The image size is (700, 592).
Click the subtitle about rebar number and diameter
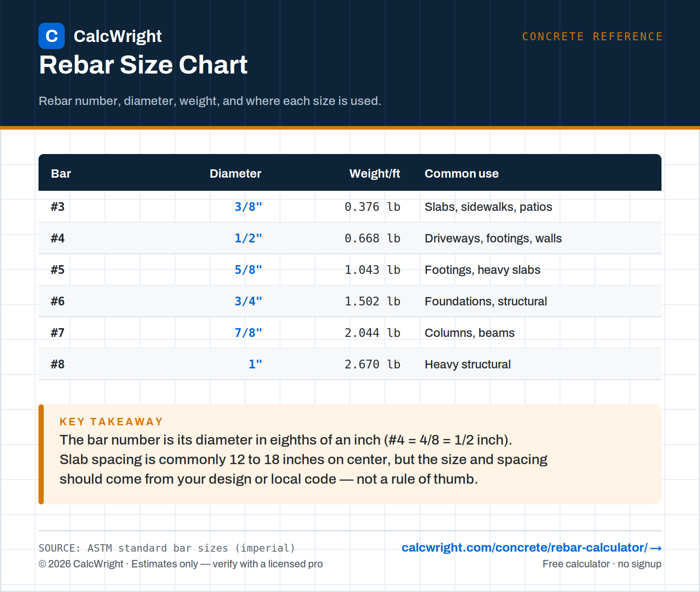pos(210,101)
